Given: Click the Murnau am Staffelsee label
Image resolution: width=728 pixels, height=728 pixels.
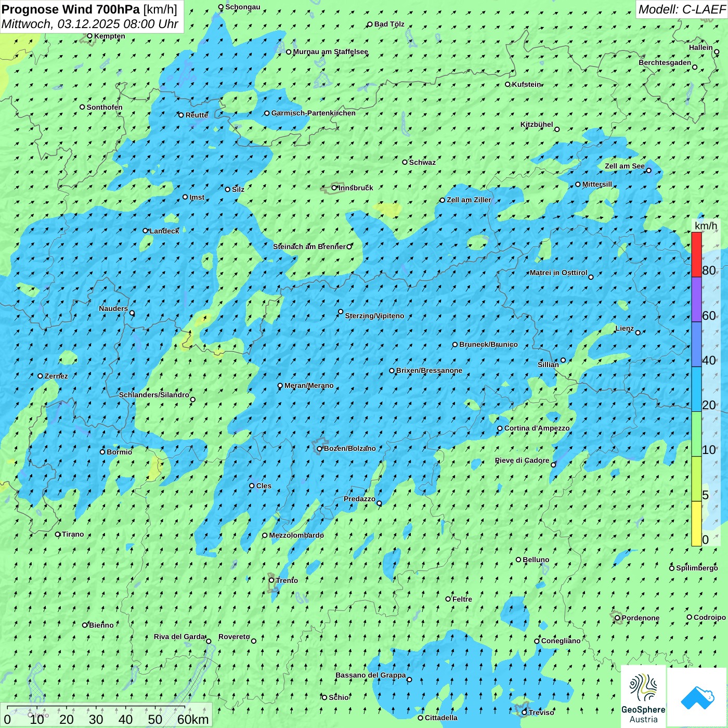Looking at the screenshot, I should (330, 51).
